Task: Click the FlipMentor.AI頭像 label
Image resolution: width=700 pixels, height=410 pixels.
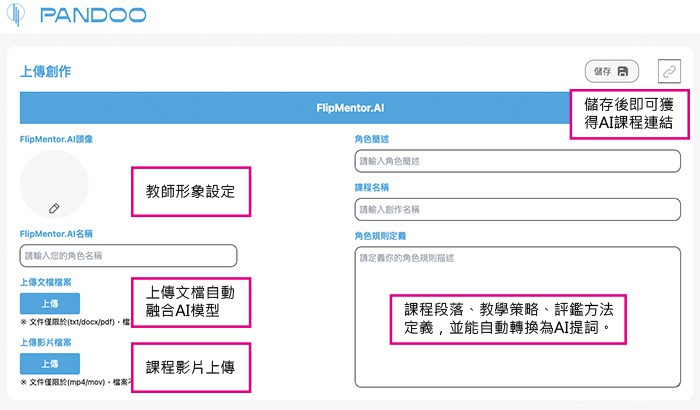Action: tap(56, 139)
